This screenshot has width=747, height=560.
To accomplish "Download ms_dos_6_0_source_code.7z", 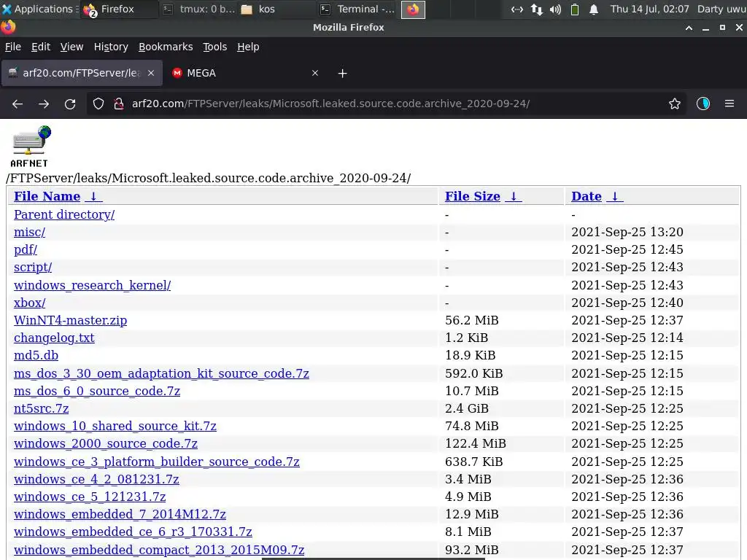I will pos(97,391).
